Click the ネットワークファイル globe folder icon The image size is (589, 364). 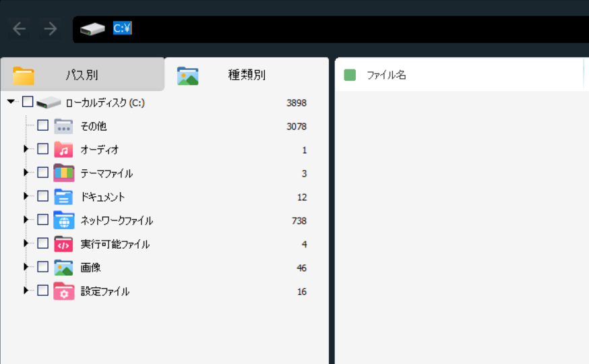click(64, 220)
